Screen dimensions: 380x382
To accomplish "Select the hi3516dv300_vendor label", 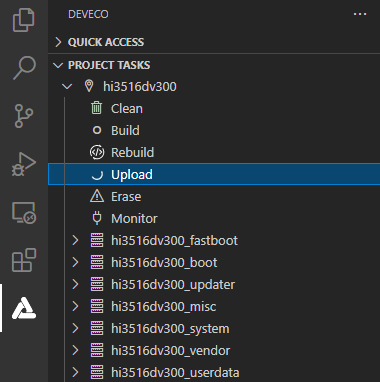I will pos(170,350).
